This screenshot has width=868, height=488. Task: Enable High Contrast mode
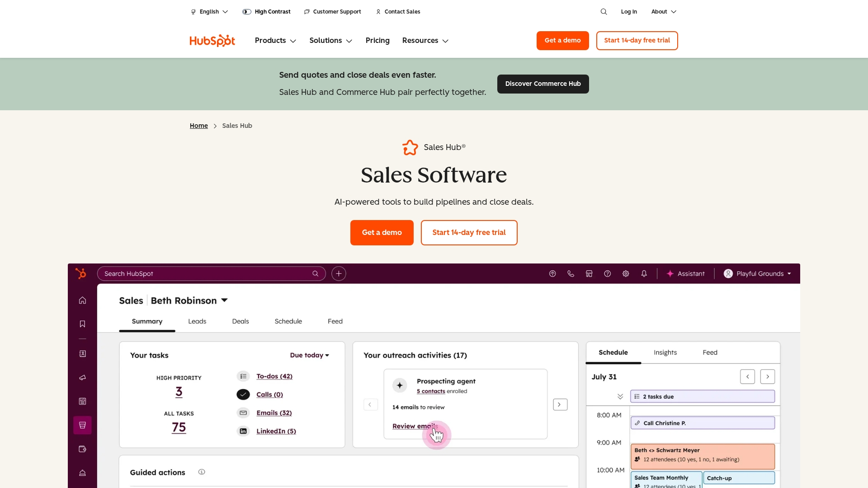267,11
